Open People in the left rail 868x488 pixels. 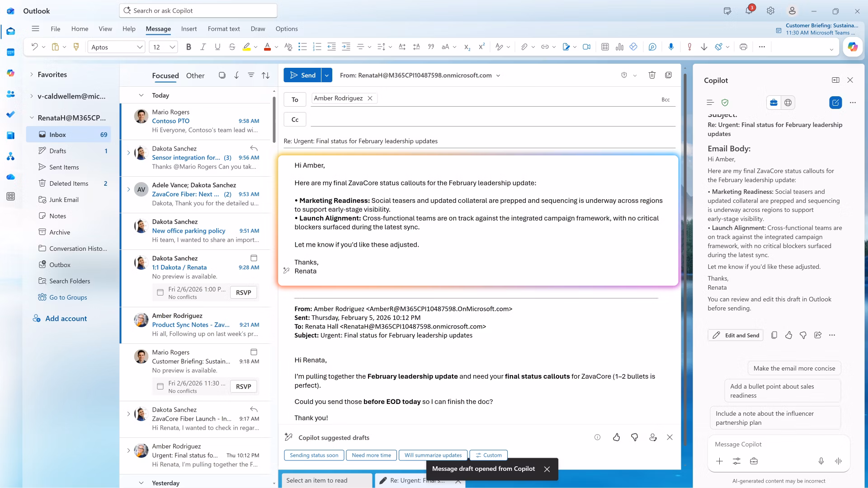pyautogui.click(x=11, y=94)
